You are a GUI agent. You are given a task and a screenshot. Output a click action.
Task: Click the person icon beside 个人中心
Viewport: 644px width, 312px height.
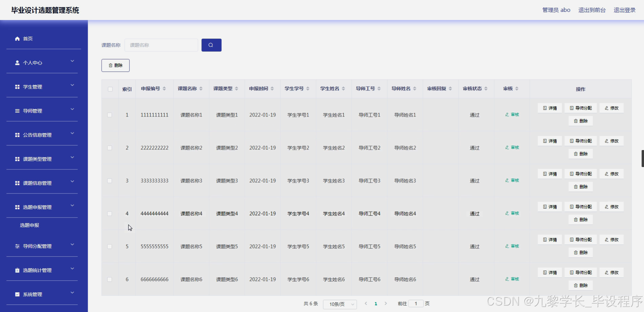point(17,63)
